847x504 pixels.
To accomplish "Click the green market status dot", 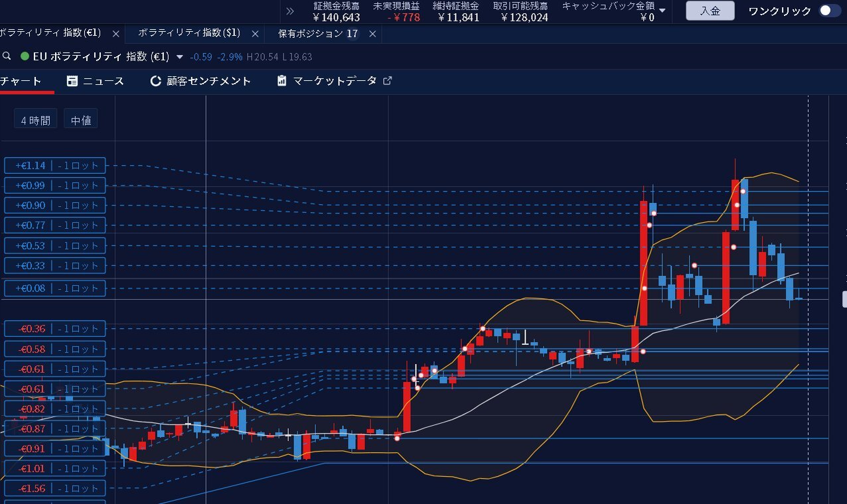I will tap(25, 56).
